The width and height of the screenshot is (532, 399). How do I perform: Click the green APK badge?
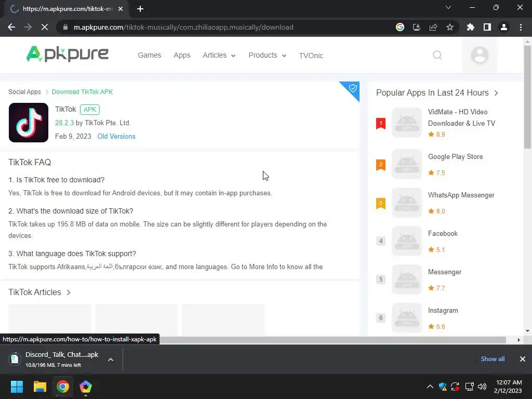pos(90,110)
